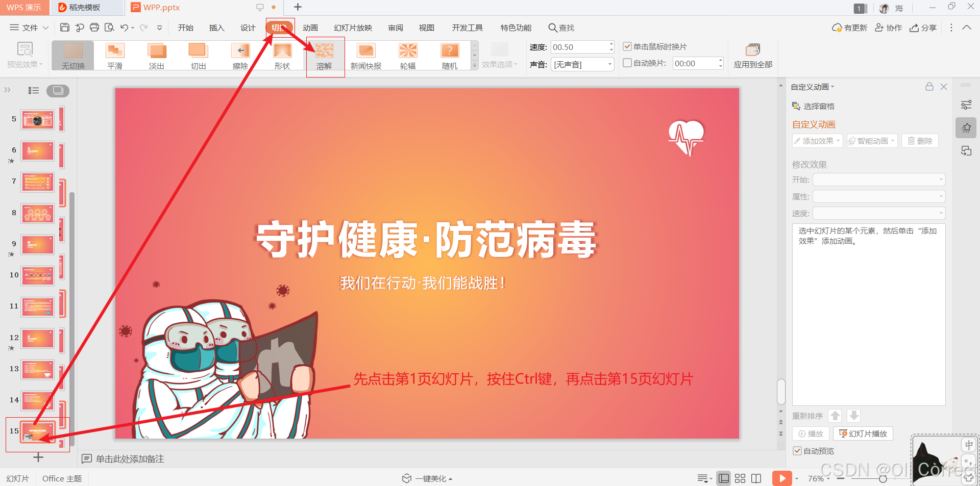Viewport: 980px width, 486px height.
Task: Expand the transition gallery more arrow
Action: (x=475, y=65)
